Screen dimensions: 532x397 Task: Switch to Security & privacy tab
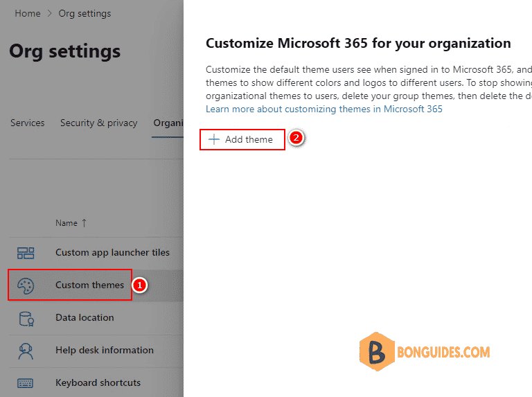pyautogui.click(x=99, y=123)
